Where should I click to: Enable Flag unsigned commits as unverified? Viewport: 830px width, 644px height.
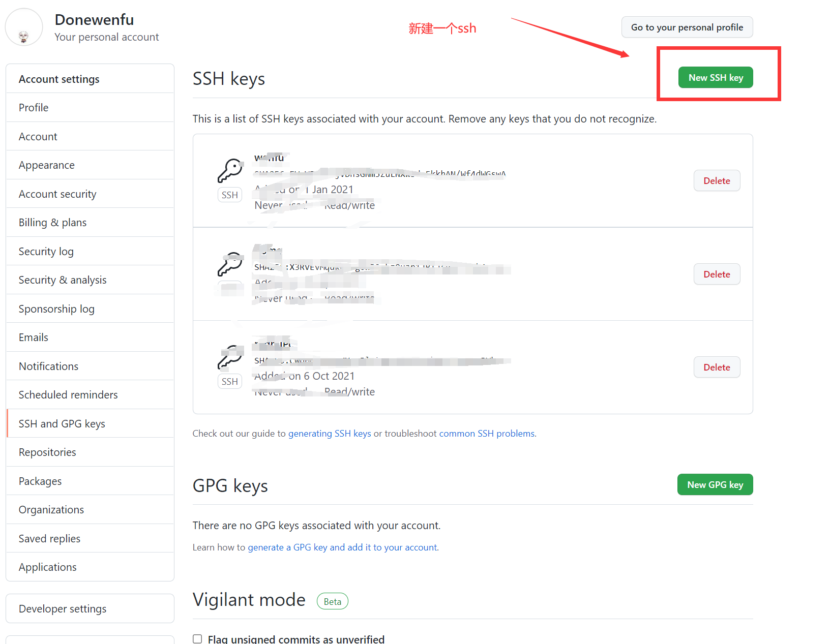pos(197,639)
